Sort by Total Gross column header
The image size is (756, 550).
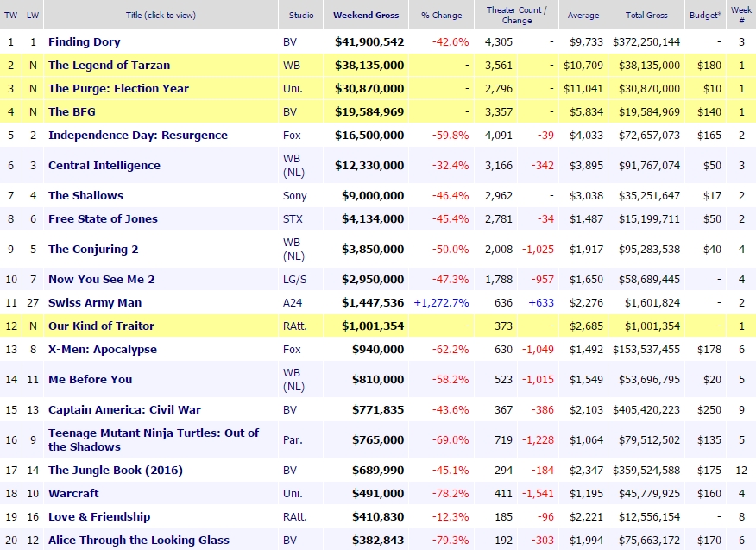(646, 15)
